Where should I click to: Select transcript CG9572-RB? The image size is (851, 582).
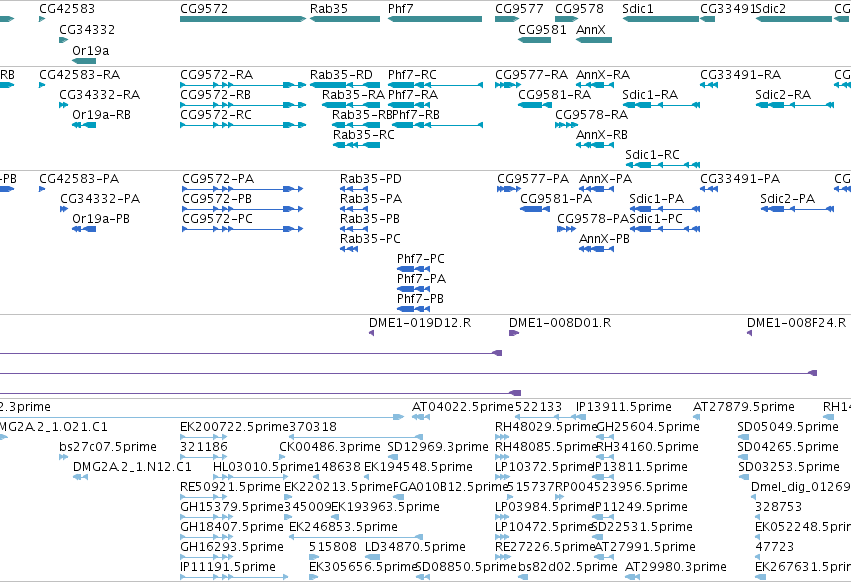[215, 94]
